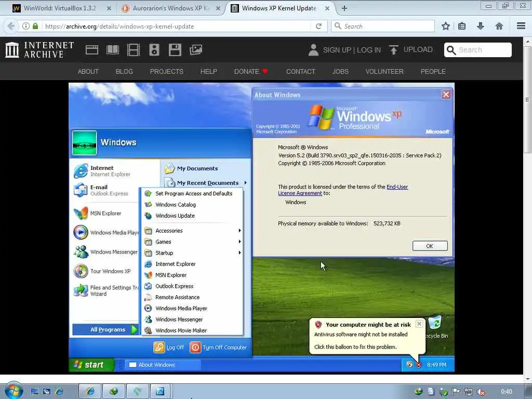The width and height of the screenshot is (532, 399).
Task: Open the End-User License Agreement link
Action: pyautogui.click(x=343, y=190)
